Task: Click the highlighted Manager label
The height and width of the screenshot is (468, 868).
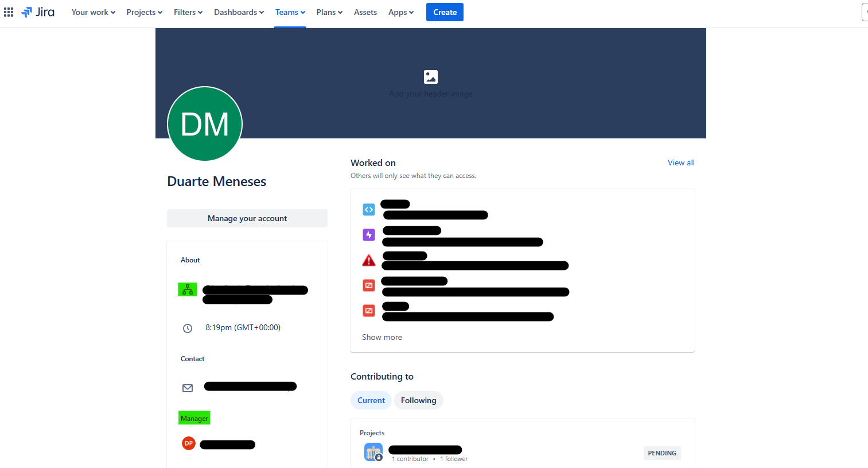Action: [x=194, y=418]
